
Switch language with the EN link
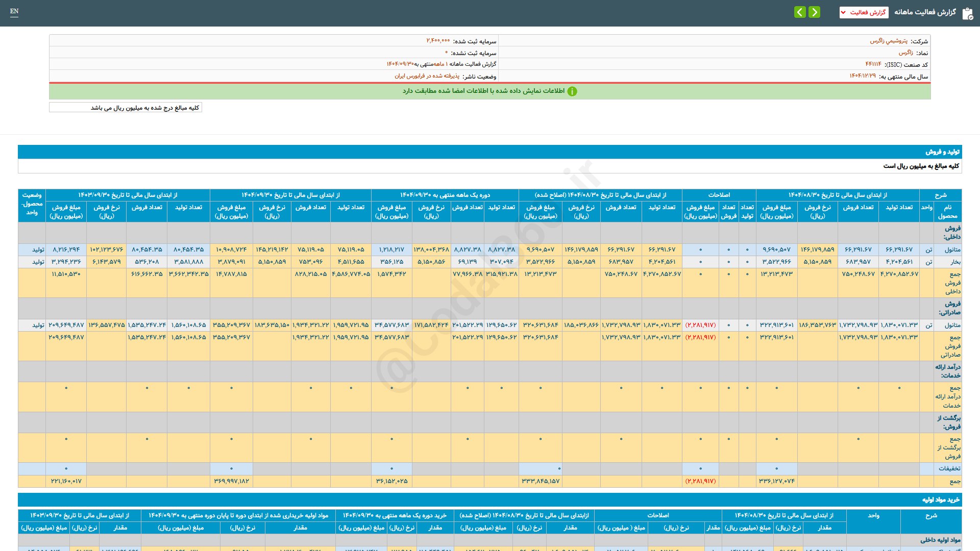pyautogui.click(x=14, y=11)
